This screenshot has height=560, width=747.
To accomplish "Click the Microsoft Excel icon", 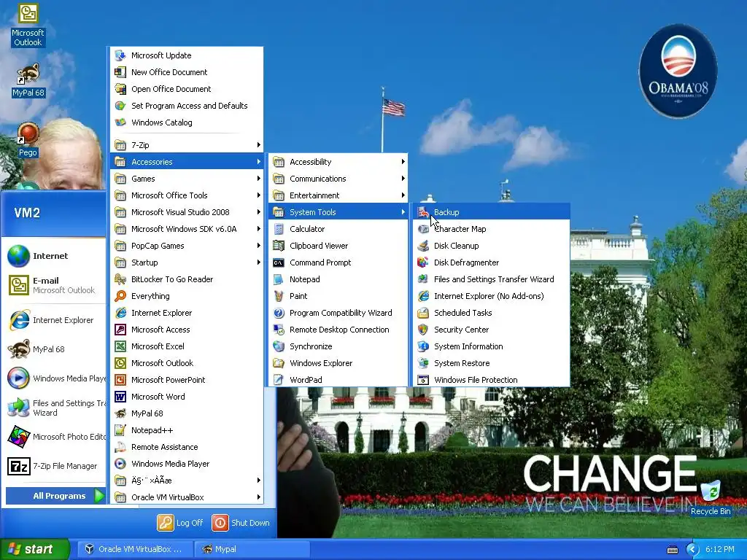I will coord(120,346).
